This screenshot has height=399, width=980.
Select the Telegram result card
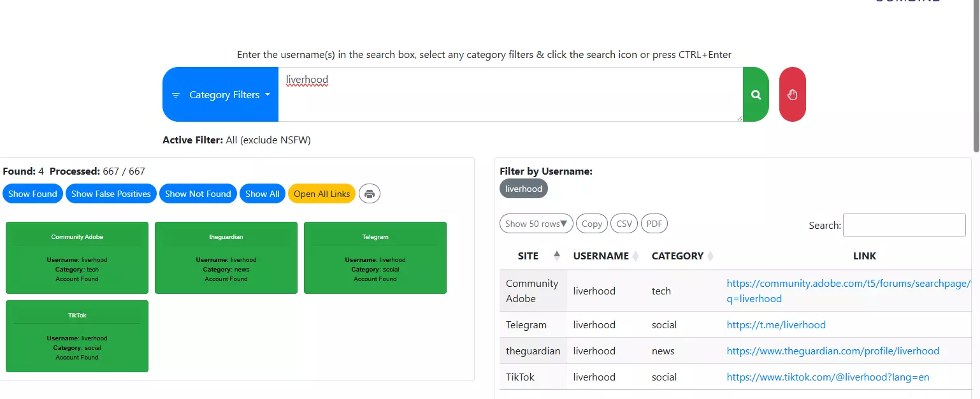375,258
